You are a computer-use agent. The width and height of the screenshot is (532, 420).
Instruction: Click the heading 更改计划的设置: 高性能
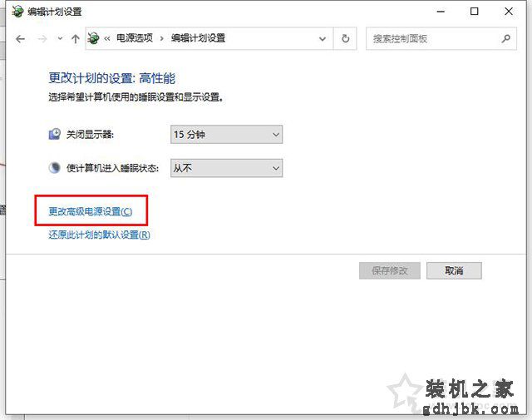point(112,78)
